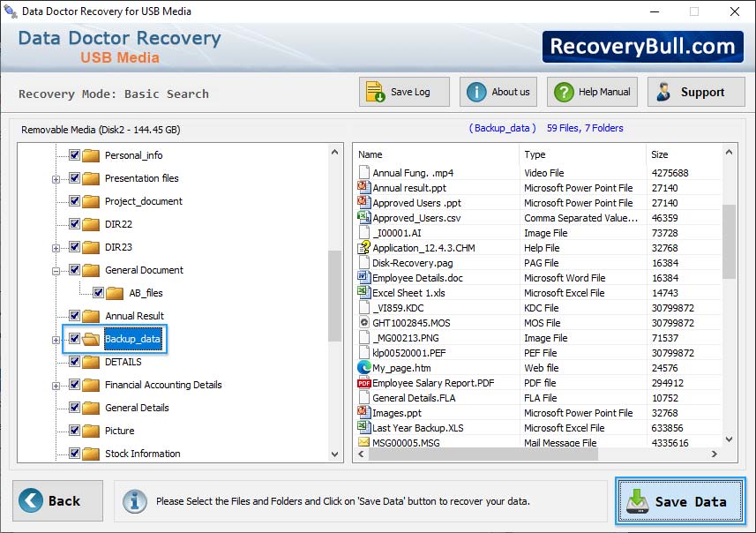The width and height of the screenshot is (756, 533).
Task: Click the Personal_info folder icon
Action: pyautogui.click(x=91, y=155)
